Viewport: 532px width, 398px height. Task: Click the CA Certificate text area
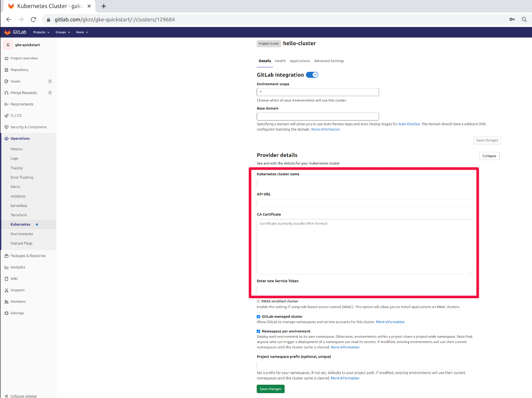click(x=364, y=247)
